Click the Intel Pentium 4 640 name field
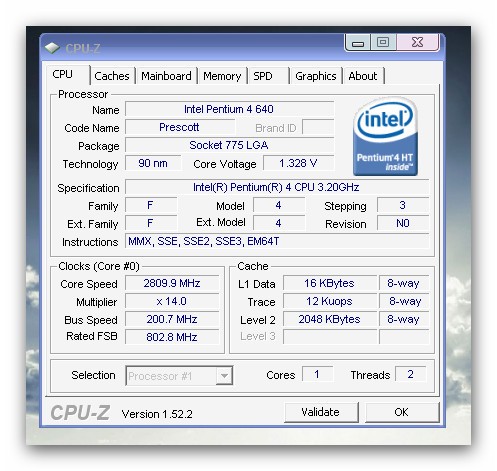The image size is (497, 471). pyautogui.click(x=229, y=109)
